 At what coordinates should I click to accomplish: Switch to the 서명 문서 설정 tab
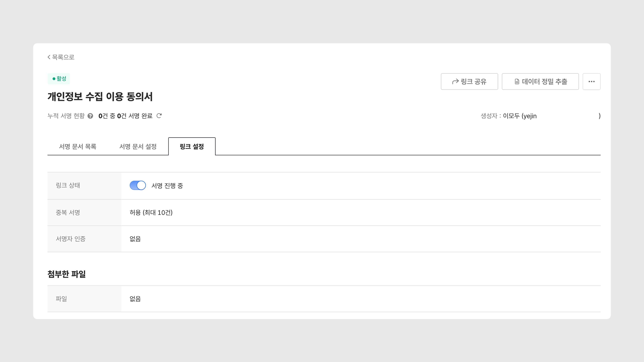point(138,146)
